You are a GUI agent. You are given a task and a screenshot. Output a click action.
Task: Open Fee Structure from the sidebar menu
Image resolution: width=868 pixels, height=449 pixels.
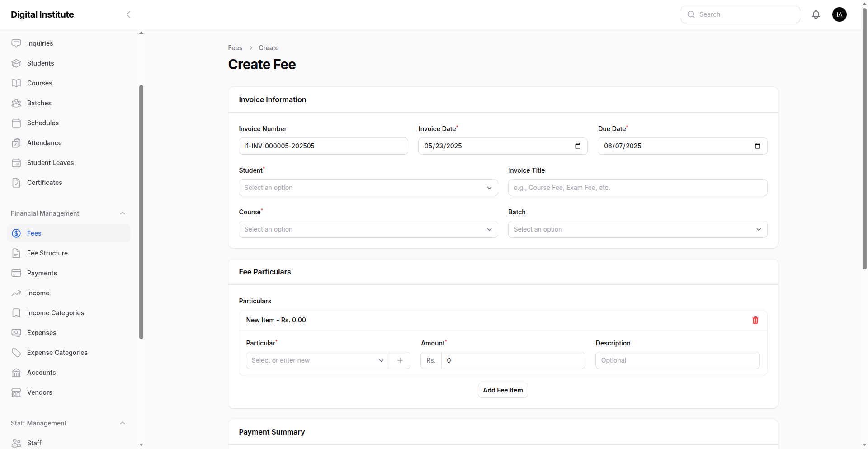click(47, 253)
